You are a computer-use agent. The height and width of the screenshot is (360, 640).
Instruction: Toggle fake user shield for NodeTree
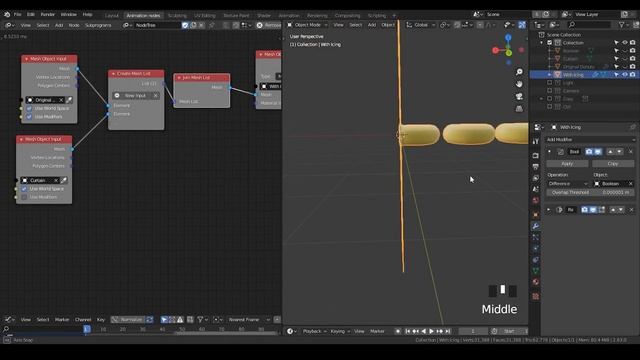pos(185,25)
